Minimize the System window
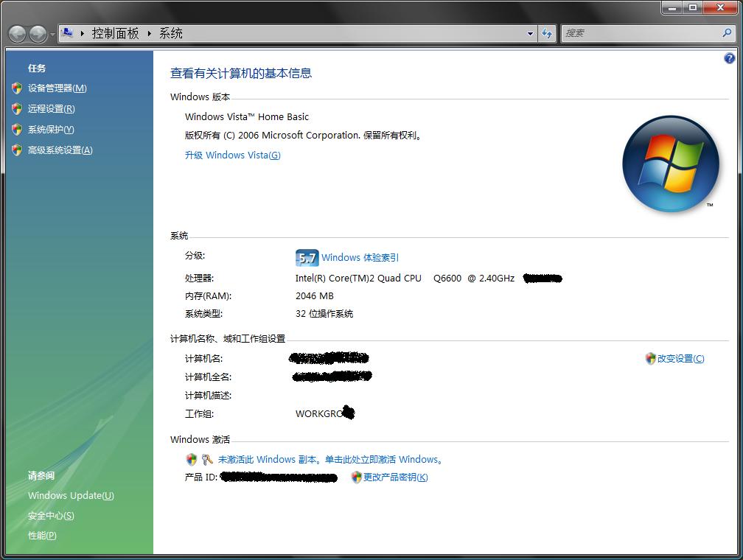The width and height of the screenshot is (743, 560). tap(672, 7)
